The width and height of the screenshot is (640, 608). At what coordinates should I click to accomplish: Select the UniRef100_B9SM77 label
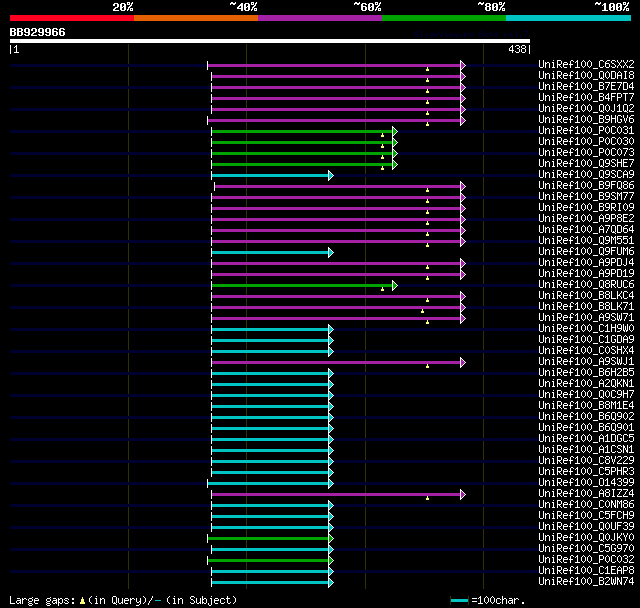pos(586,197)
